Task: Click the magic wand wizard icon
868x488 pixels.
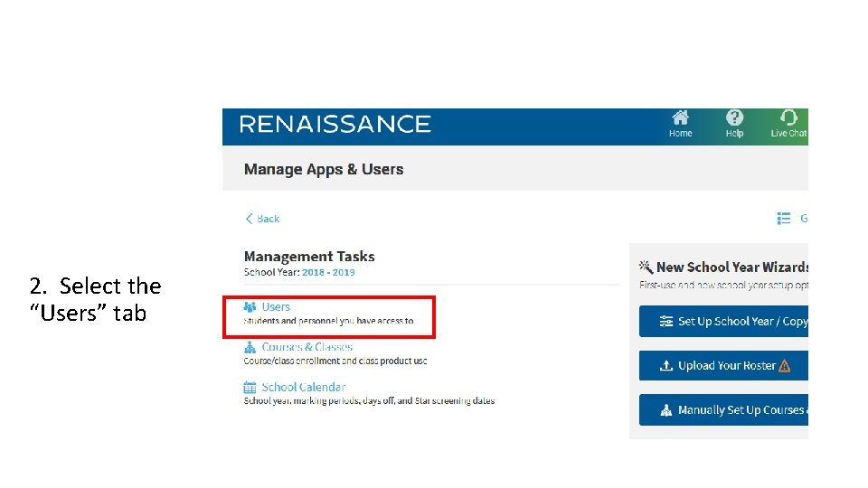Action: pyautogui.click(x=646, y=267)
